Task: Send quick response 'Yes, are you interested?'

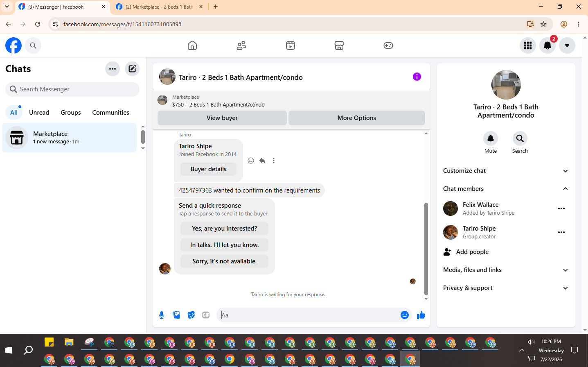Action: tap(225, 229)
